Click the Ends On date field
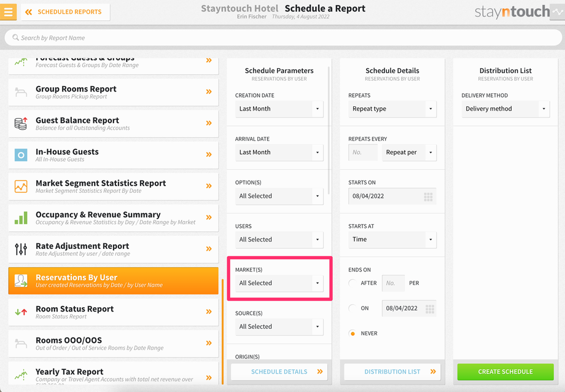The image size is (565, 392). (409, 308)
